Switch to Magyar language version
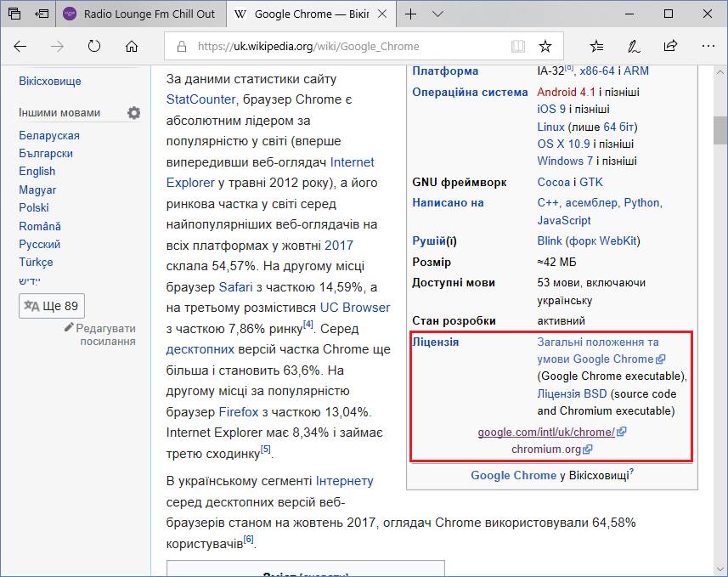Screen dimensions: 728x577 click(37, 190)
